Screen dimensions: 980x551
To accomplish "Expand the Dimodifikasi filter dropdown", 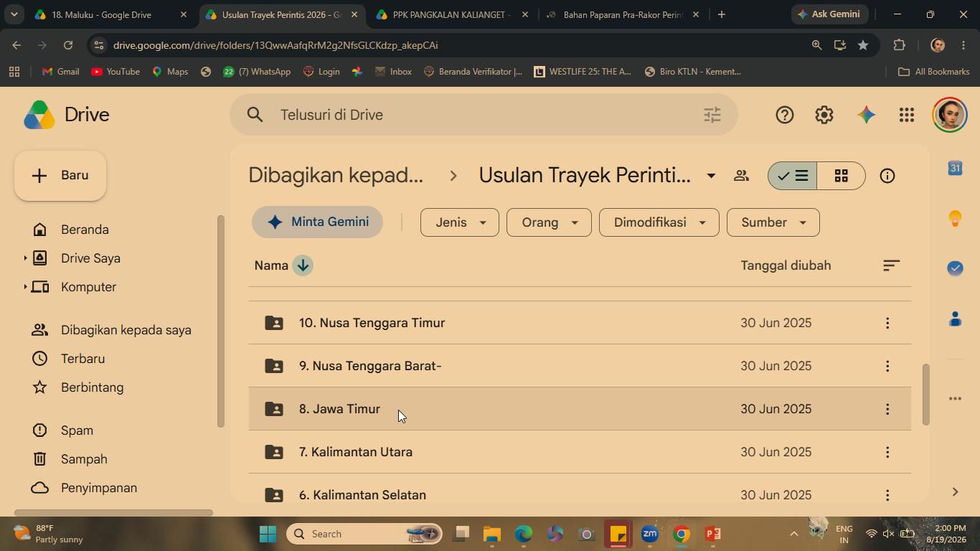I will pos(659,222).
